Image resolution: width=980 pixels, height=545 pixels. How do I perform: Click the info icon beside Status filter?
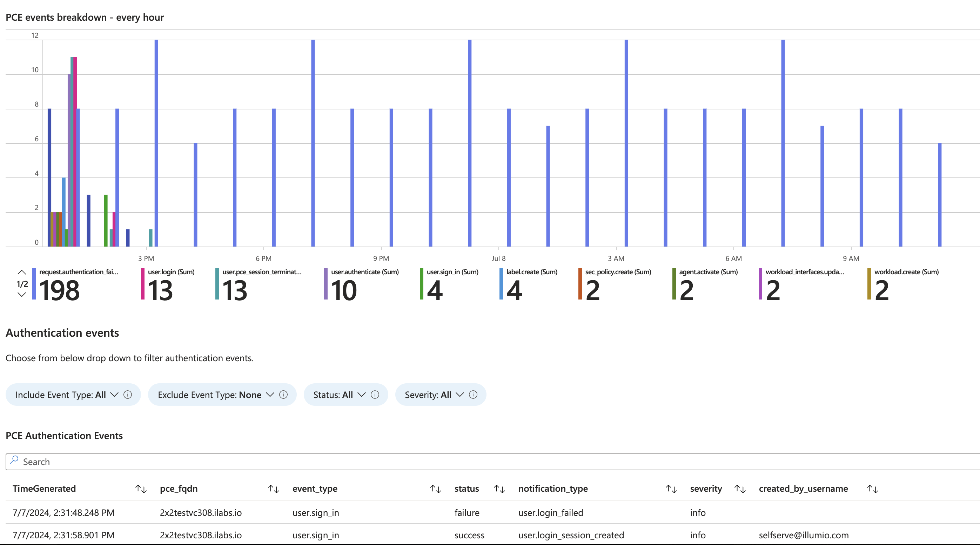(x=374, y=395)
